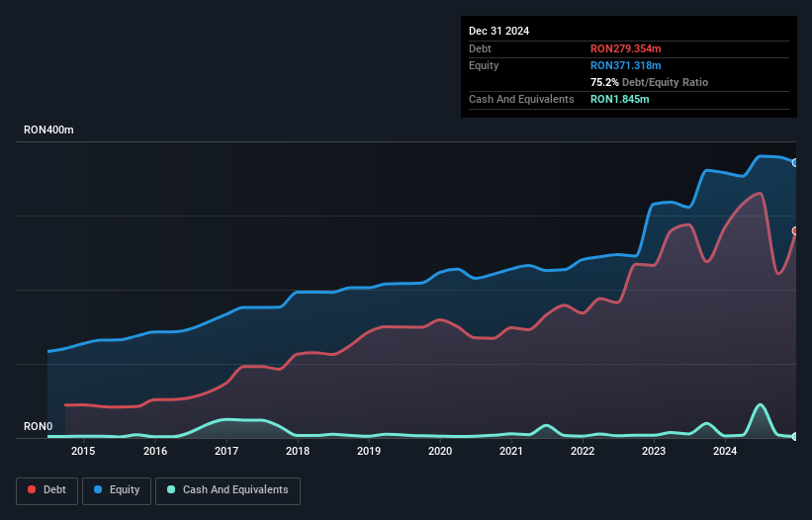Toggle Cash And Equivalents legend button
812x520 pixels.
(x=227, y=490)
